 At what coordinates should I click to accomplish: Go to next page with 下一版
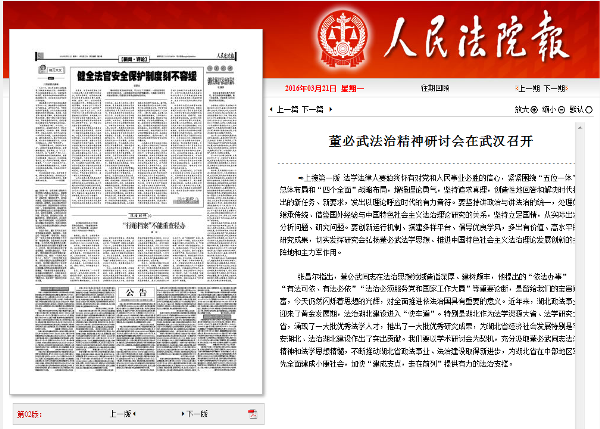(197, 413)
